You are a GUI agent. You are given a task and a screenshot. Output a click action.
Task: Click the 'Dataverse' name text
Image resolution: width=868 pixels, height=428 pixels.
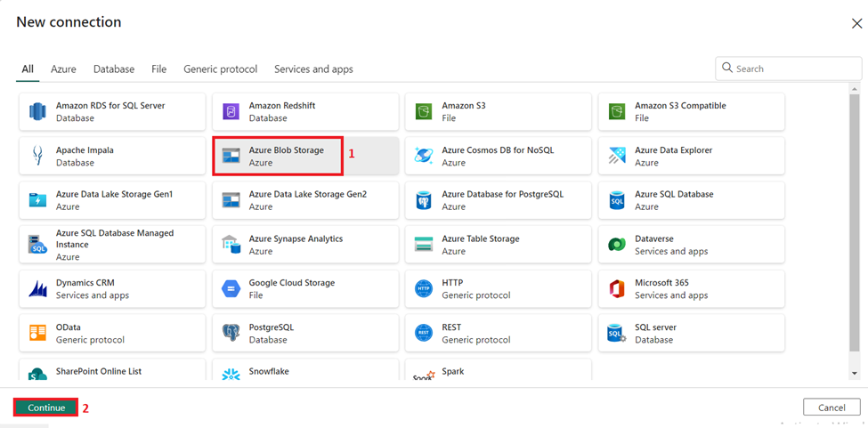(653, 238)
